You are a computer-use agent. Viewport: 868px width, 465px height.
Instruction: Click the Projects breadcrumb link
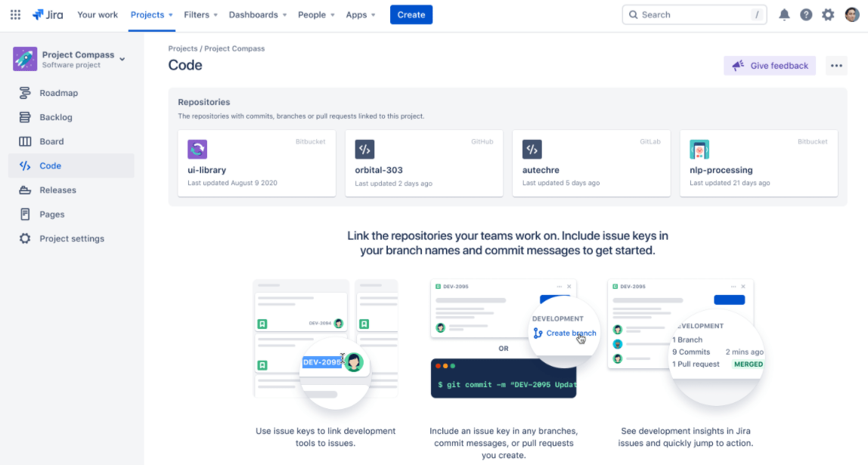pyautogui.click(x=183, y=48)
